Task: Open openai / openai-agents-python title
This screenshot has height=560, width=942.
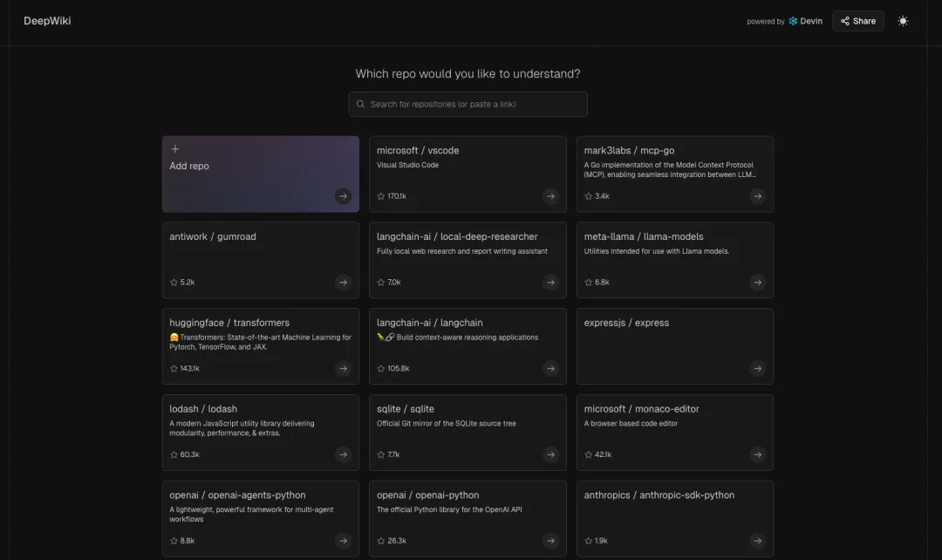Action: (x=237, y=495)
